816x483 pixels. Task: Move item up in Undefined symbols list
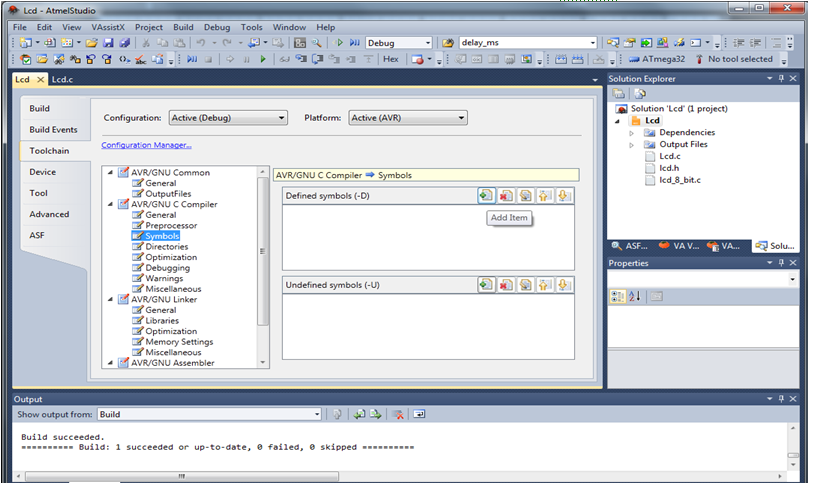coord(544,285)
